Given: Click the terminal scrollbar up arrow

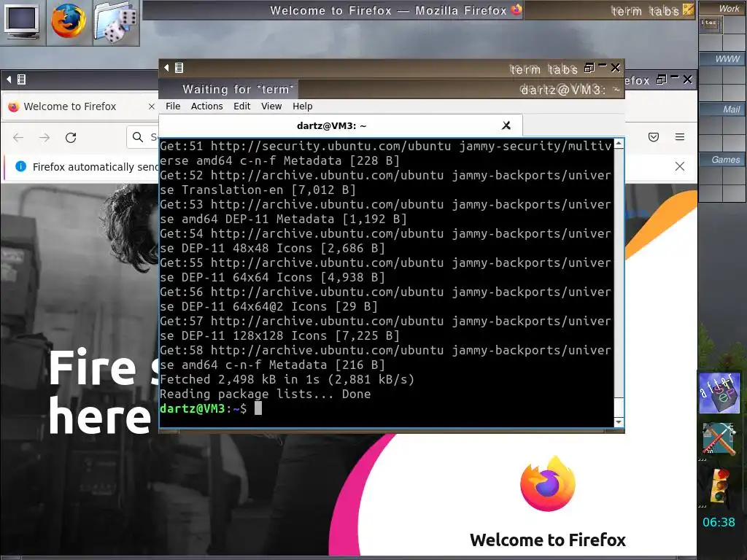Looking at the screenshot, I should click(619, 144).
